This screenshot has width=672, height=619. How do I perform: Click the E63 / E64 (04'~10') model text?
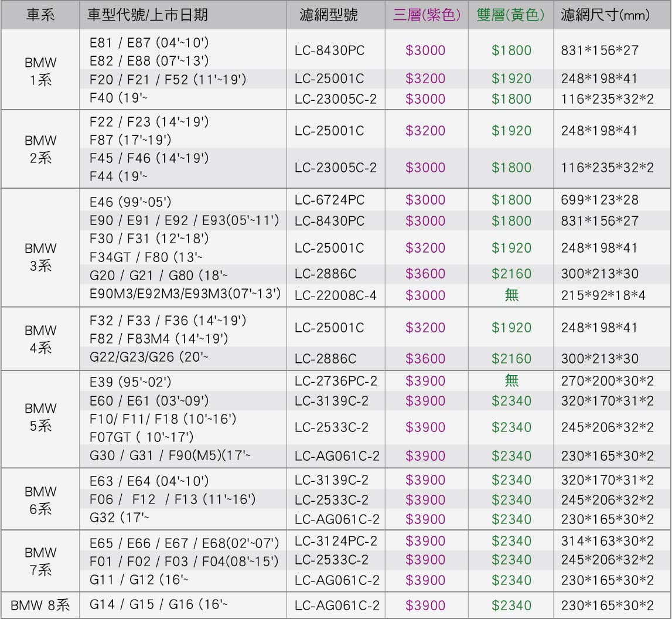149,481
